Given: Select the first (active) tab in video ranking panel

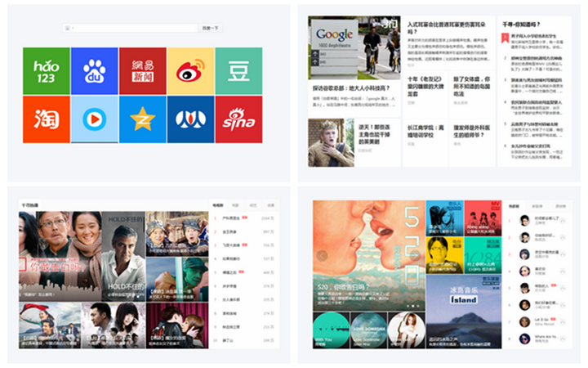Looking at the screenshot, I should pos(217,205).
